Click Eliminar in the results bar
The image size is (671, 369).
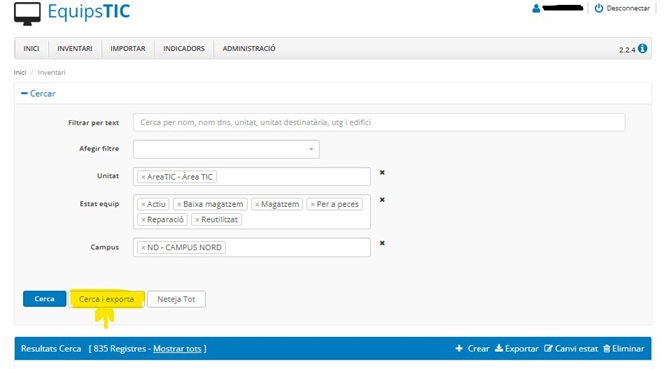pos(623,348)
